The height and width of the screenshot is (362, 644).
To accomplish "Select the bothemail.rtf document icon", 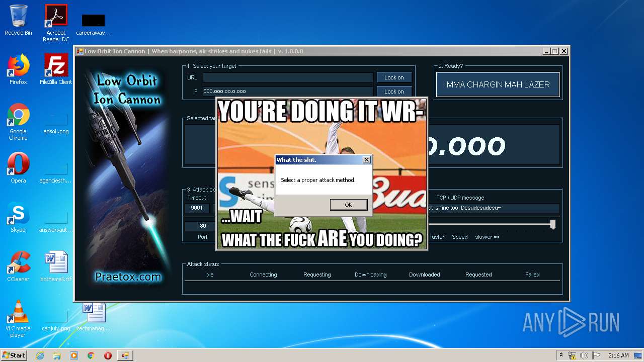I will [56, 266].
